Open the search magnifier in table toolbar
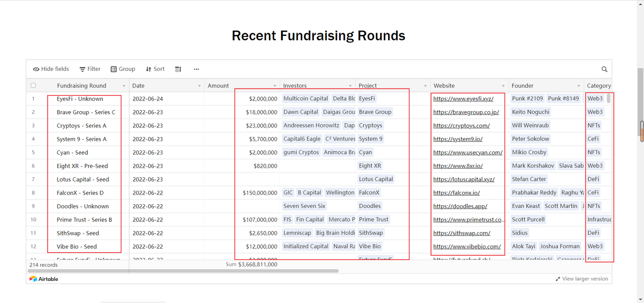644x303 pixels. [x=604, y=69]
